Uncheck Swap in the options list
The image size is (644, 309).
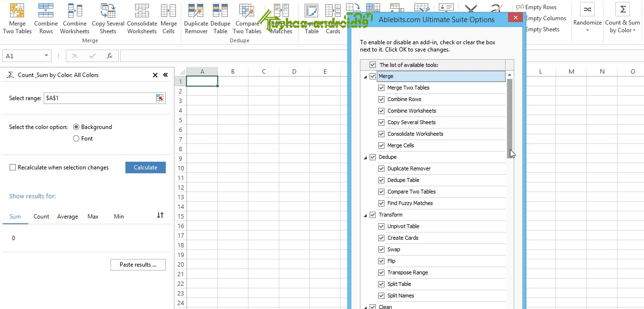point(382,249)
